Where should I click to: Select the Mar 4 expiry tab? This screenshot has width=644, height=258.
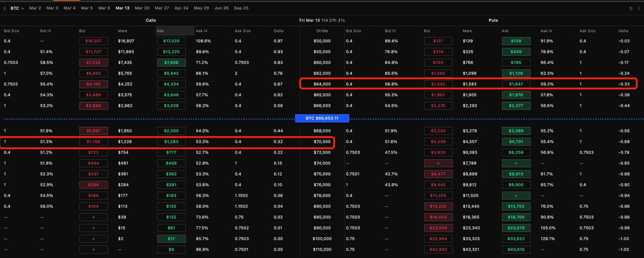coord(70,9)
